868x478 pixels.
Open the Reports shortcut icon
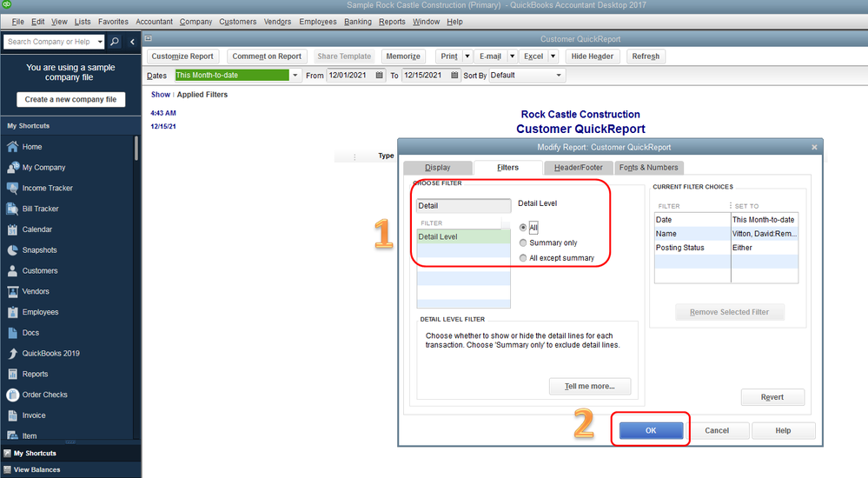[x=13, y=374]
